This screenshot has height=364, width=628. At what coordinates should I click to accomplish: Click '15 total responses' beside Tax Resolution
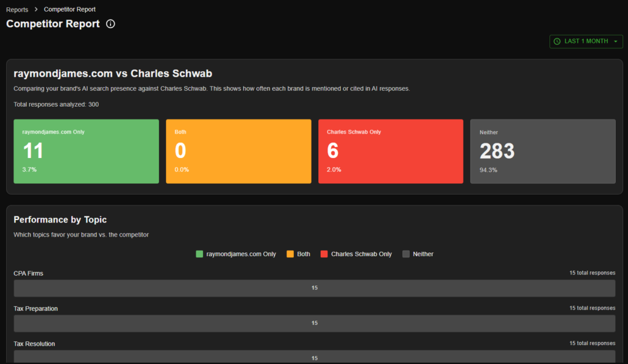pyautogui.click(x=592, y=343)
